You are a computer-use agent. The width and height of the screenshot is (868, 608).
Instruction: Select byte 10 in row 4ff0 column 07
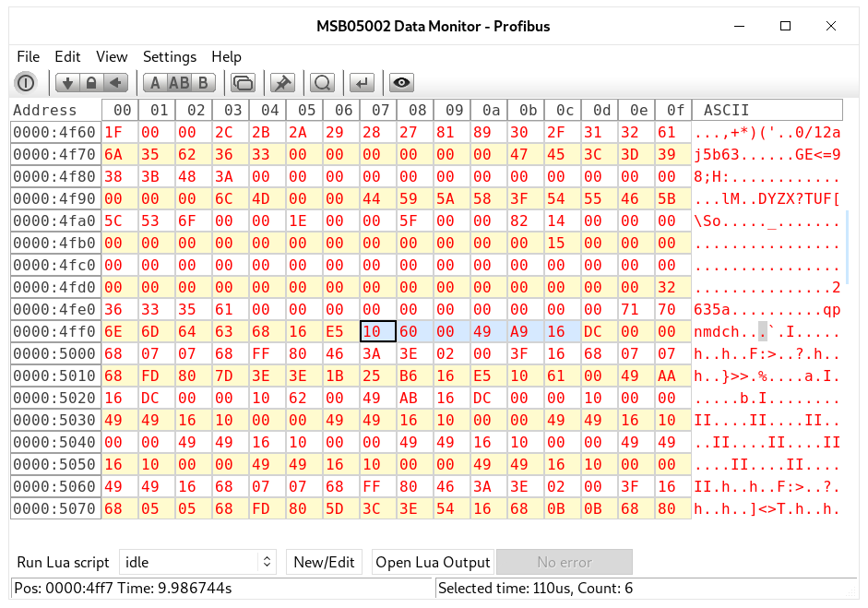point(378,332)
